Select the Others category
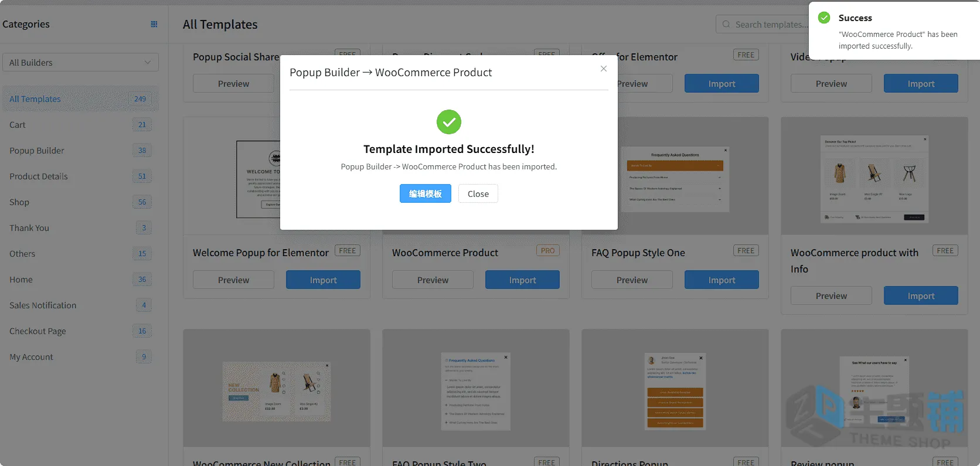Screen dimensions: 980x466 (x=80, y=253)
